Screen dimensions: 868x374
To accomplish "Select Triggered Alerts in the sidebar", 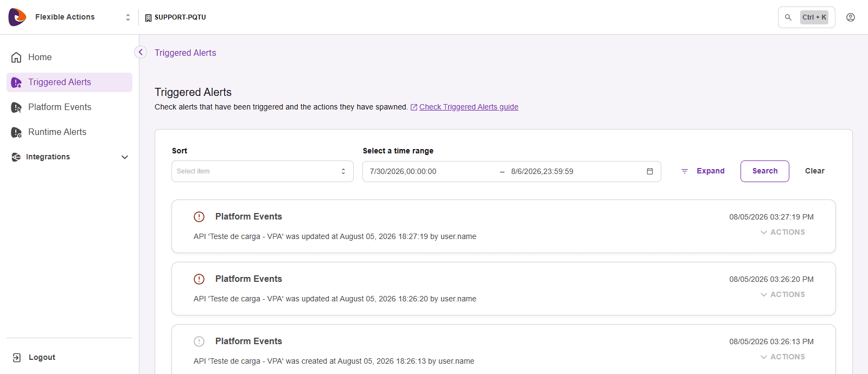I will (x=60, y=82).
